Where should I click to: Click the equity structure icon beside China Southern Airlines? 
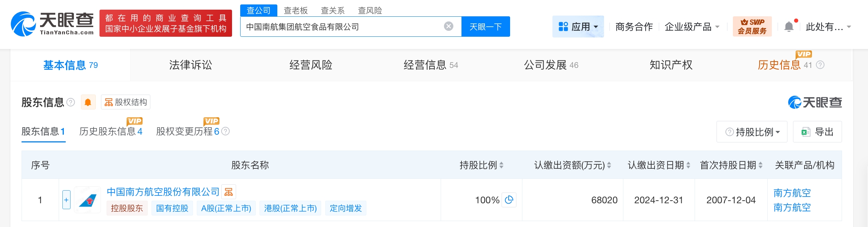pos(229,192)
